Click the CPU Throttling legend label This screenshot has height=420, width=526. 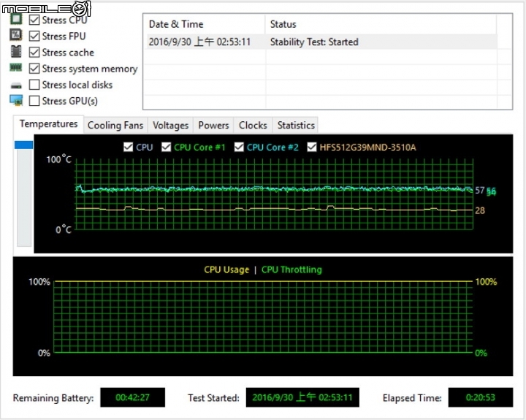click(x=291, y=270)
